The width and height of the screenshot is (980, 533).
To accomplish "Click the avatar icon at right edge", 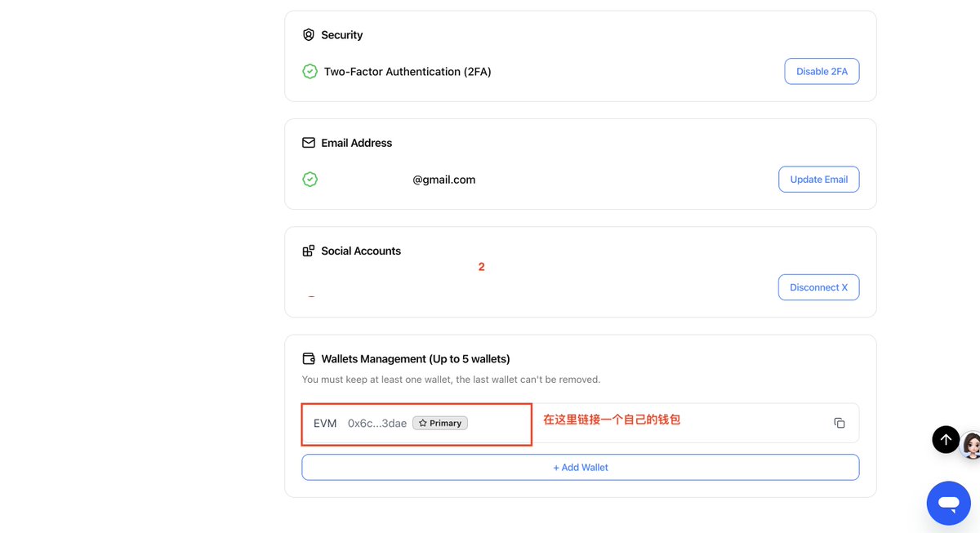I will pos(972,444).
